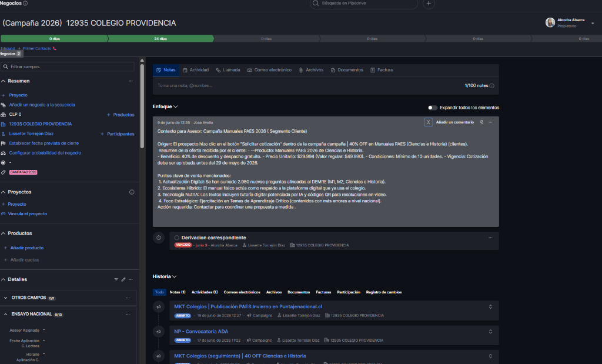Switch to the Correo electrónico tab
Screen dimensions: 602x364
pyautogui.click(x=269, y=70)
